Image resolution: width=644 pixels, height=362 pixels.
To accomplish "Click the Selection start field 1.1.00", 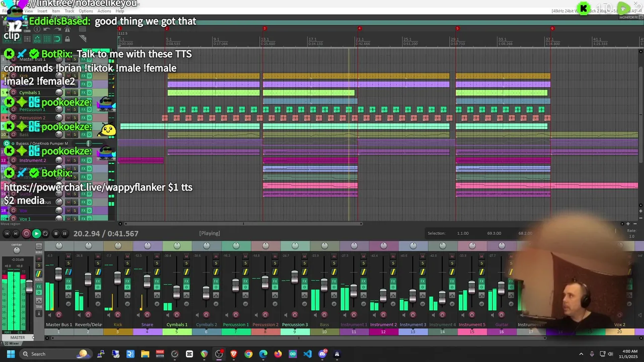I will (462, 233).
